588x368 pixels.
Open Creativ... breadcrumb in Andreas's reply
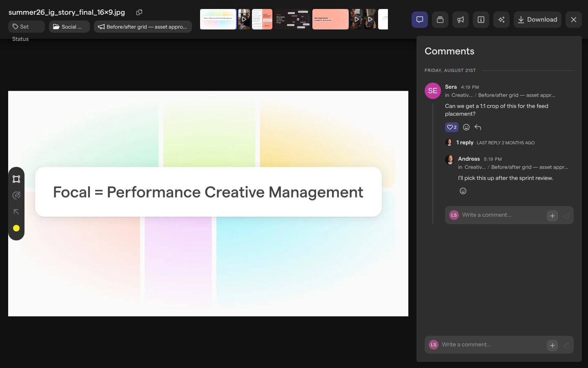tap(475, 167)
